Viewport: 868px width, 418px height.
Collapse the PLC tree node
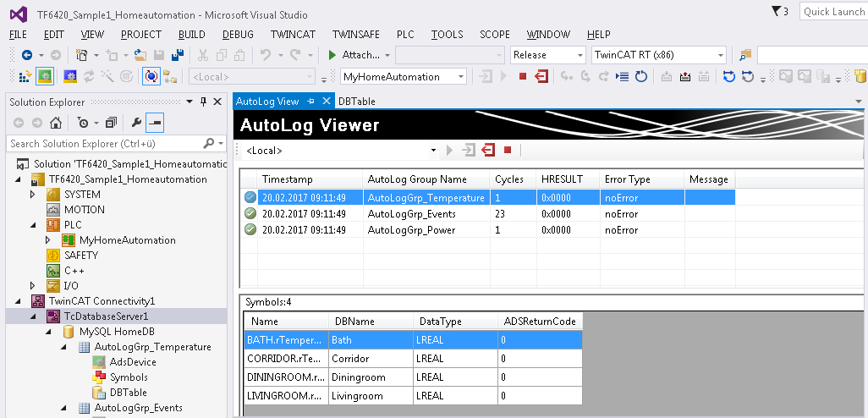[33, 225]
